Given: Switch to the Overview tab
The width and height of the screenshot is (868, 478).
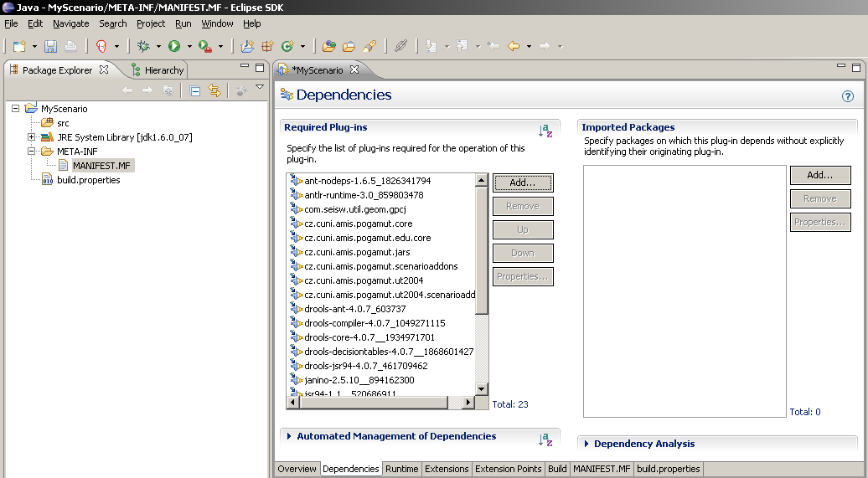Looking at the screenshot, I should 297,469.
